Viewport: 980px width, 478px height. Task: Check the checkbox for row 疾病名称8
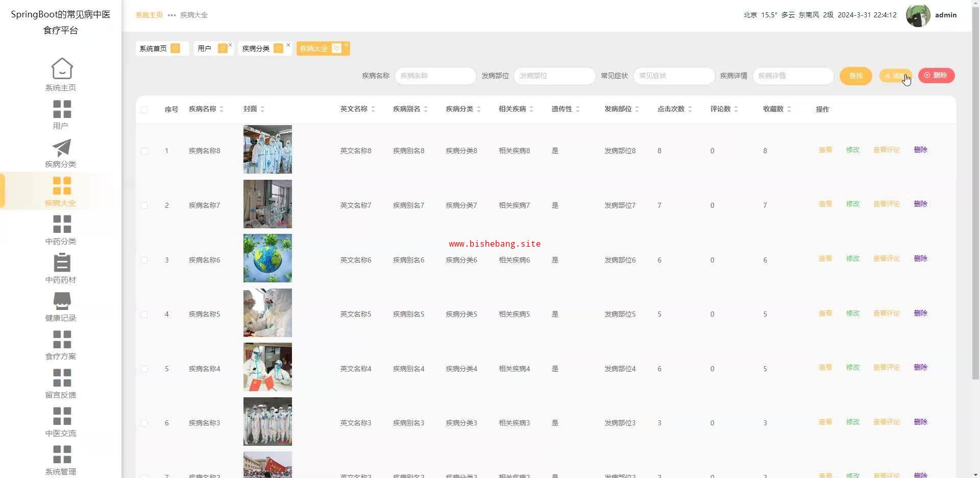click(x=144, y=151)
